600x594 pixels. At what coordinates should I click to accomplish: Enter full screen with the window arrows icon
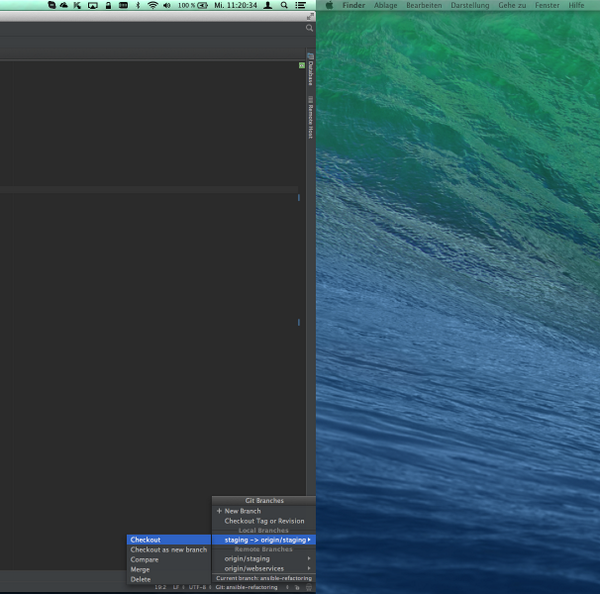[x=310, y=16]
